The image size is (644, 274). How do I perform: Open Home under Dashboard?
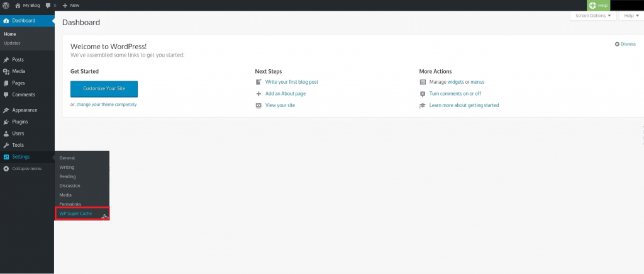tap(10, 34)
